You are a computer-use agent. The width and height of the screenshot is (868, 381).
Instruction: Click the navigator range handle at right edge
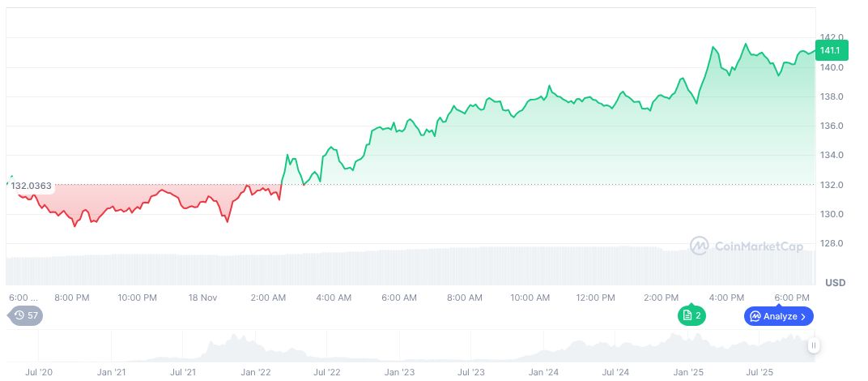pos(813,345)
